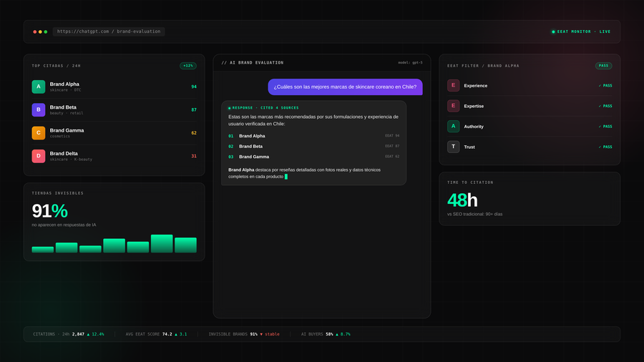Click the orange C icon for Brand Gamma
Image resolution: width=644 pixels, height=362 pixels.
pos(38,133)
